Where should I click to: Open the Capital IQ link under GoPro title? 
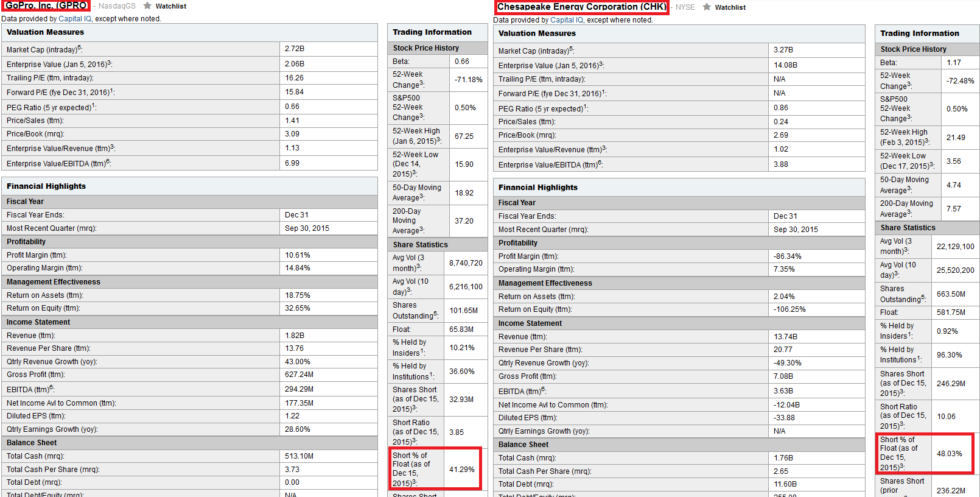tap(75, 19)
